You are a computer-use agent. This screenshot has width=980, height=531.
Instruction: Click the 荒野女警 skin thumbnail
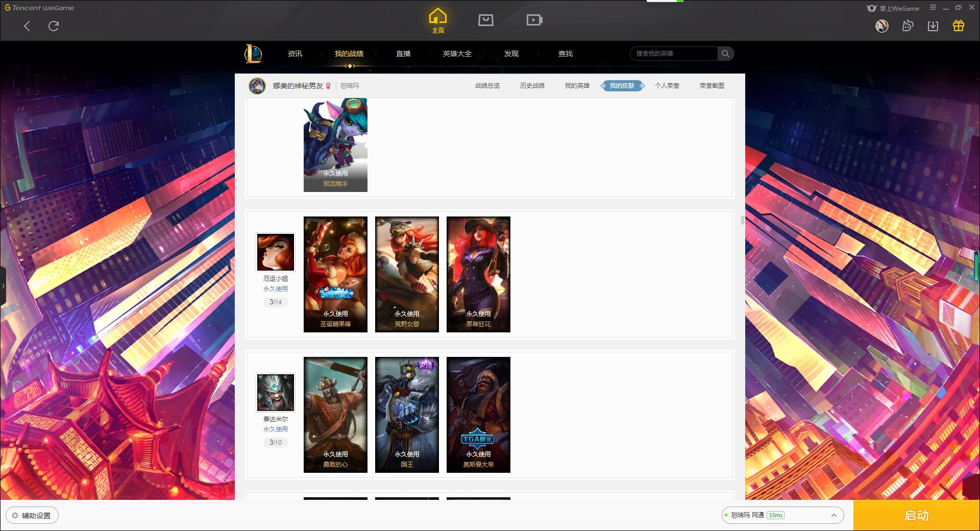pyautogui.click(x=407, y=274)
